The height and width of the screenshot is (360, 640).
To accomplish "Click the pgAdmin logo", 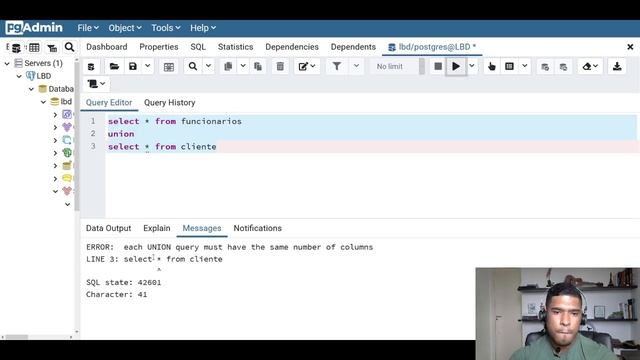I will (34, 28).
